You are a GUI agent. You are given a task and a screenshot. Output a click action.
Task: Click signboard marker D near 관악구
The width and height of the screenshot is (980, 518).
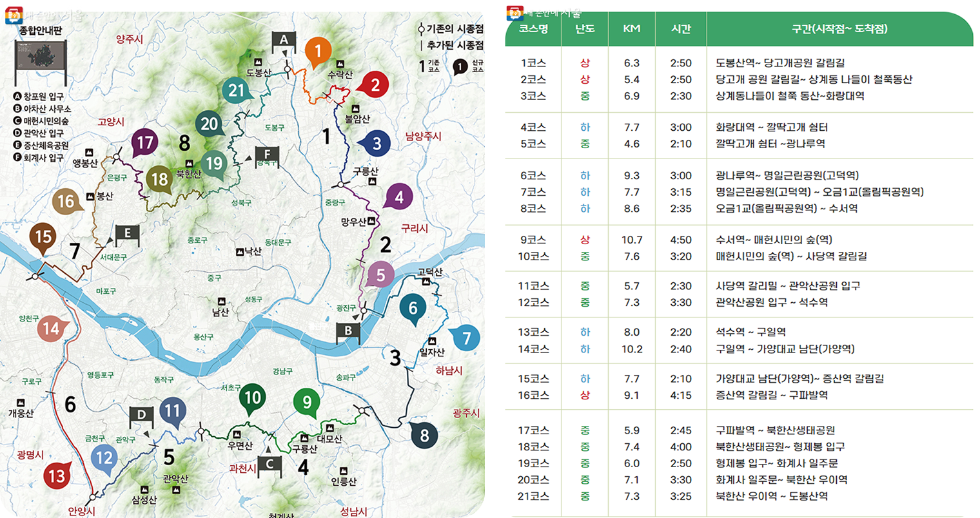(142, 416)
